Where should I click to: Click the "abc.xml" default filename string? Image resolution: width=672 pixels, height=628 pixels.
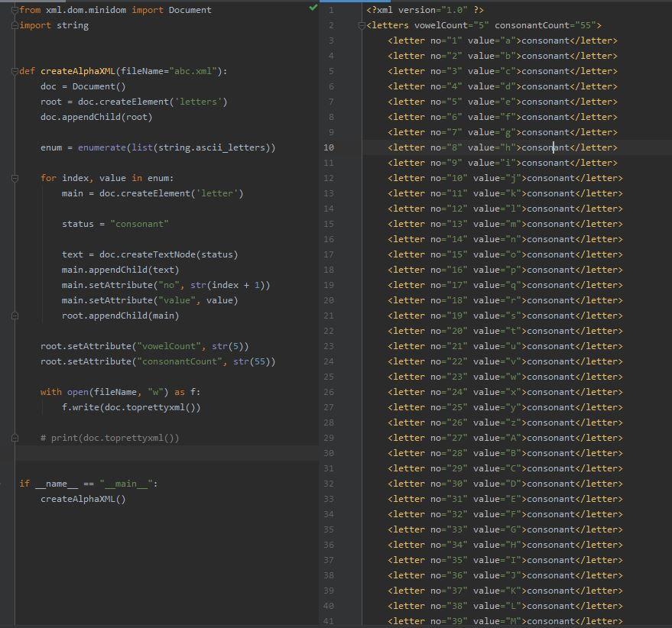point(193,71)
